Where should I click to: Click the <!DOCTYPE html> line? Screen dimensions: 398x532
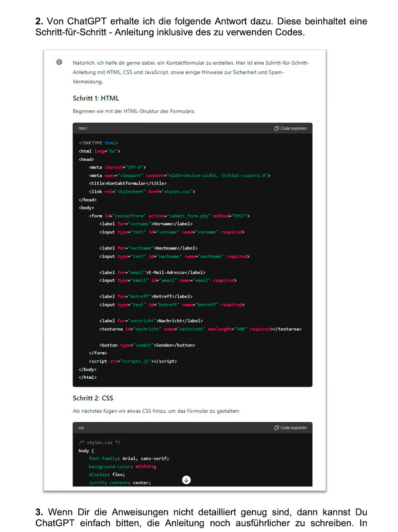click(x=98, y=143)
